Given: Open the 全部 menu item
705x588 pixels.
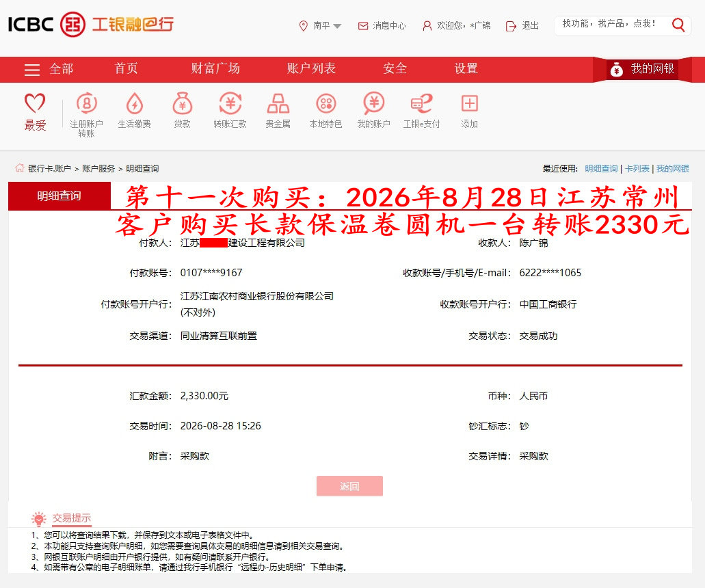Looking at the screenshot, I should point(61,69).
